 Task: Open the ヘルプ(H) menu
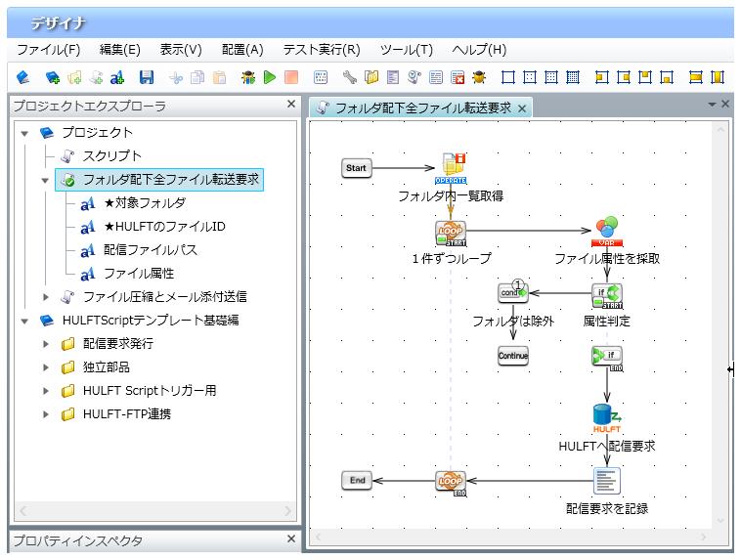[x=479, y=50]
